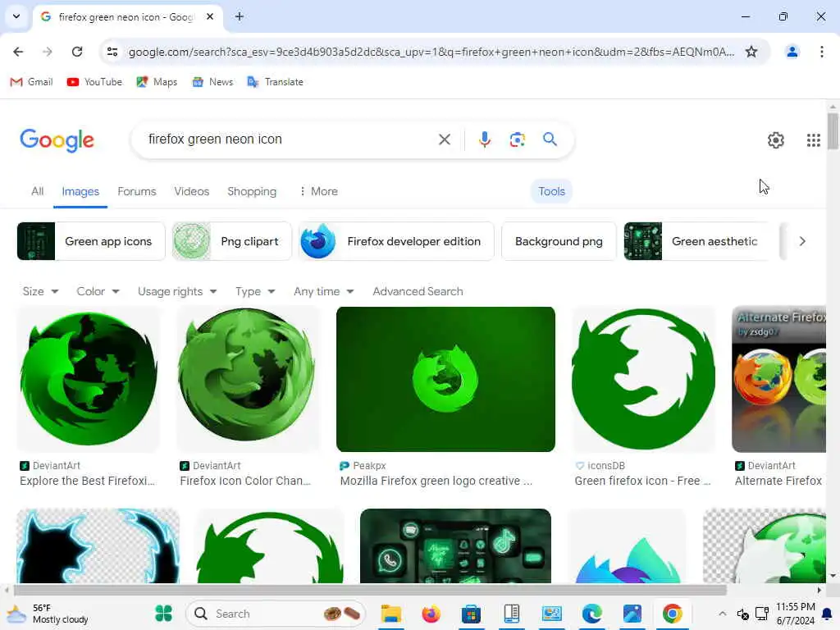Open Peakpx Mozilla Firefox green logo image

pos(445,379)
